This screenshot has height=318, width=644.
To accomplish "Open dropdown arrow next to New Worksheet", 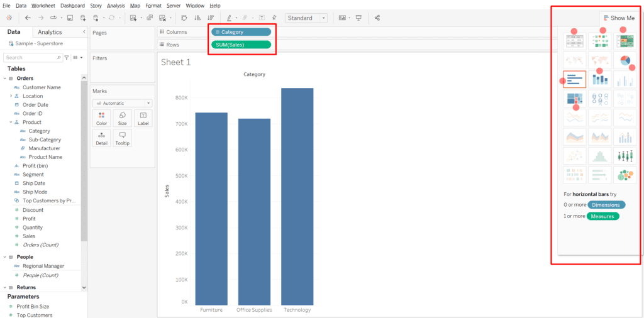I will (x=142, y=18).
